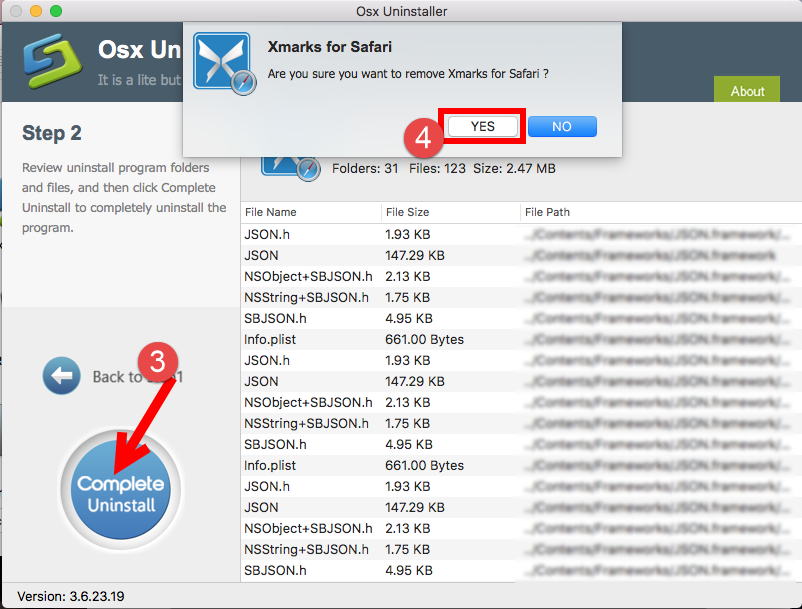Viewport: 802px width, 609px height.
Task: Click the Osx Uninstaller title bar text
Action: click(x=401, y=11)
